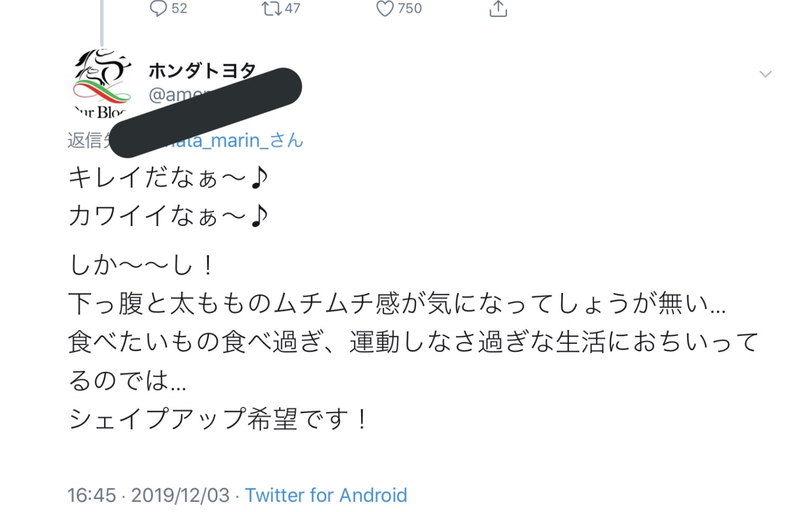Viewport: 812px width, 512px height.
Task: Open the ホンダトヨタ display name
Action: pyautogui.click(x=202, y=70)
